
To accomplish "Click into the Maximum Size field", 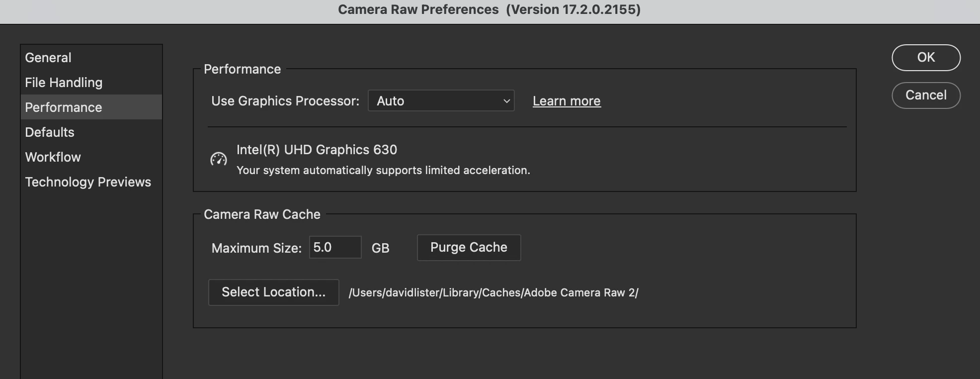I will tap(335, 248).
